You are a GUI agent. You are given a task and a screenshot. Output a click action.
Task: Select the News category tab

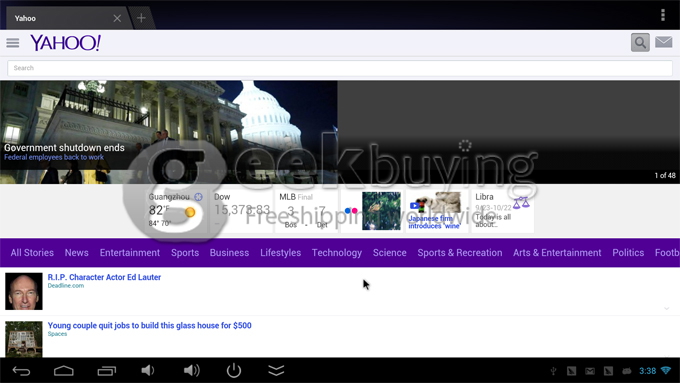click(x=77, y=253)
